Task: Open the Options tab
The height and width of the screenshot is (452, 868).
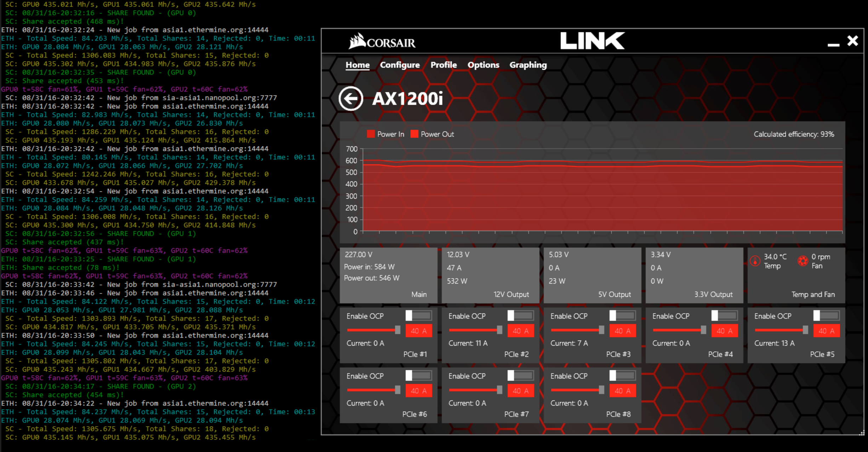Action: [483, 65]
